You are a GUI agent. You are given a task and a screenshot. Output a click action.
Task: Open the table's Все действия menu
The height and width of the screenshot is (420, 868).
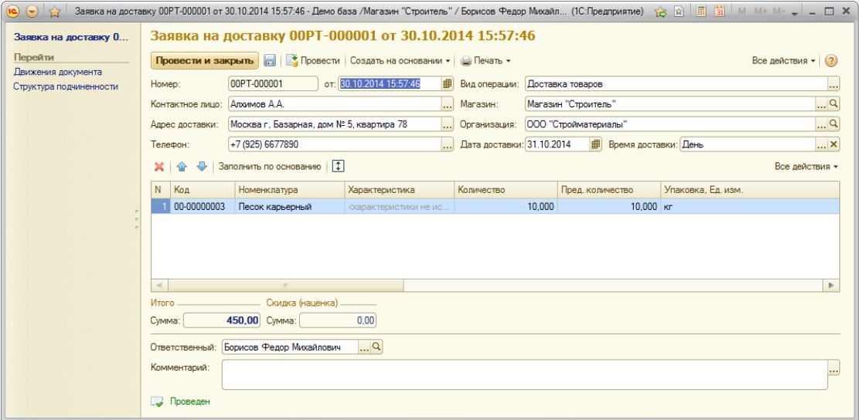806,166
